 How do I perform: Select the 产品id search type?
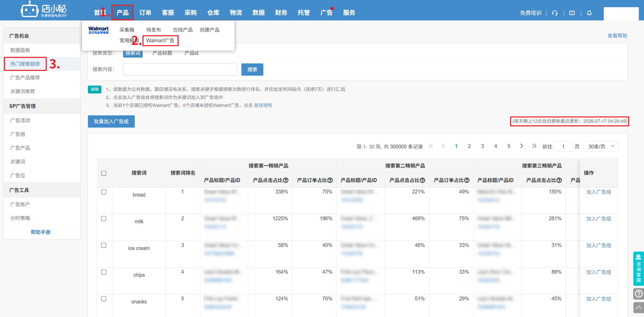click(x=191, y=53)
